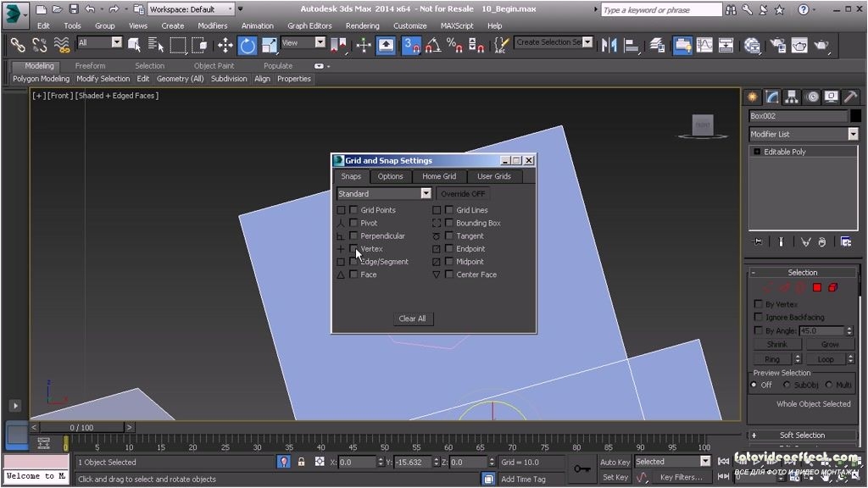Image resolution: width=868 pixels, height=488 pixels.
Task: Open the Curve Editor
Action: (x=704, y=45)
